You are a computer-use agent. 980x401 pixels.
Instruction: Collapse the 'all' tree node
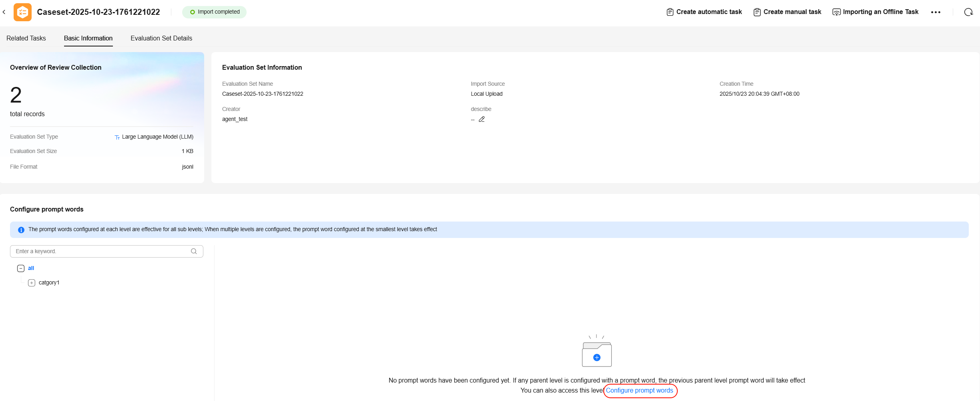click(21, 268)
